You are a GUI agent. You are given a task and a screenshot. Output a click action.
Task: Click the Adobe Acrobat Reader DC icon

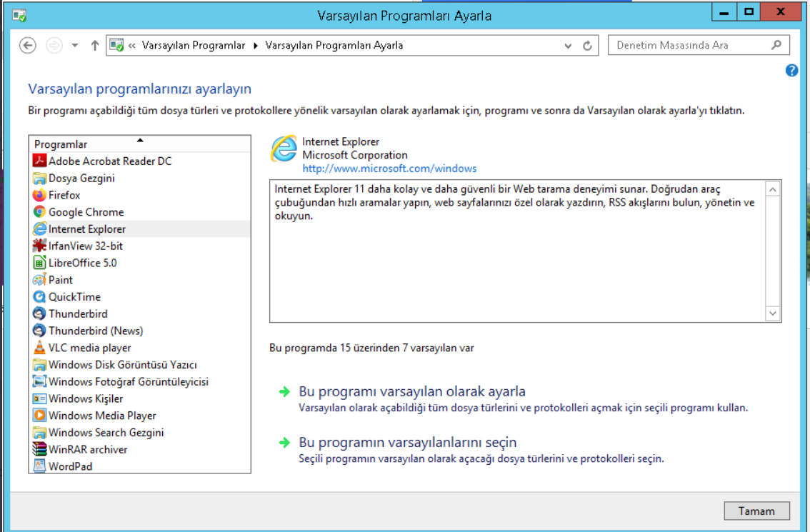click(39, 161)
